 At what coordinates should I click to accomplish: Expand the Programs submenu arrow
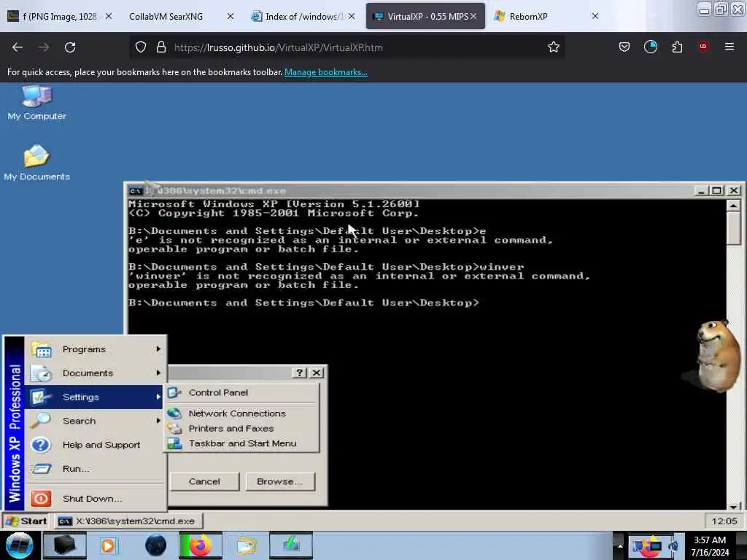pos(158,349)
